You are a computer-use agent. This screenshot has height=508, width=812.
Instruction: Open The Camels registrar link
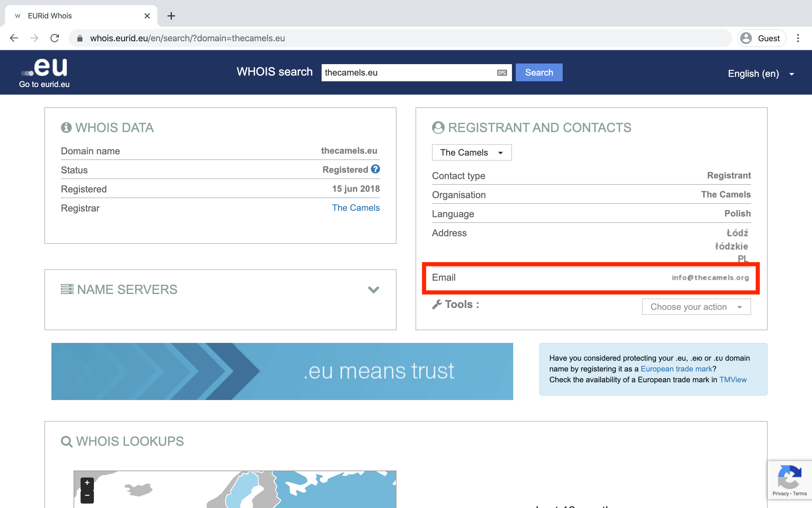point(356,208)
